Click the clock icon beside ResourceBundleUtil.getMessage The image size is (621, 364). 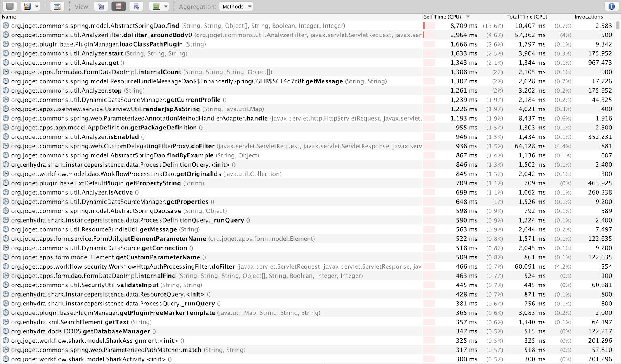point(6,229)
